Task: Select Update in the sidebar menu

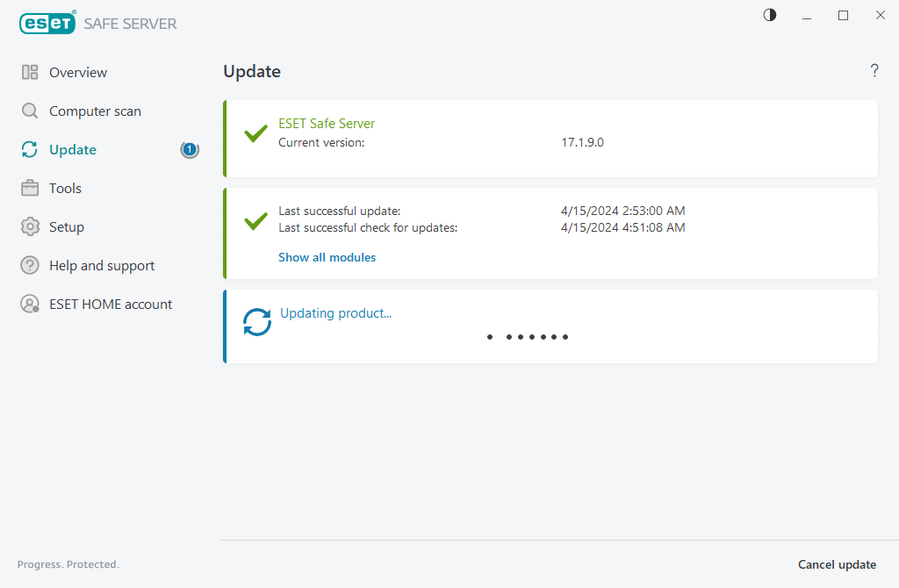Action: pyautogui.click(x=74, y=149)
